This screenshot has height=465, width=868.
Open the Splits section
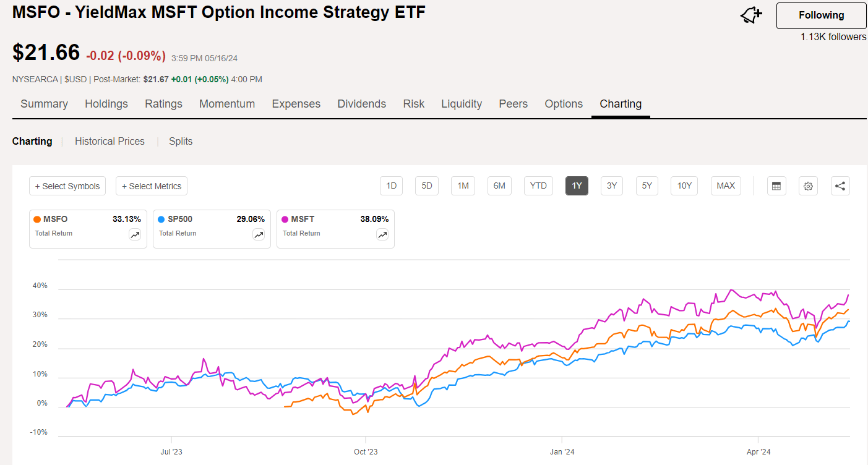pyautogui.click(x=181, y=141)
